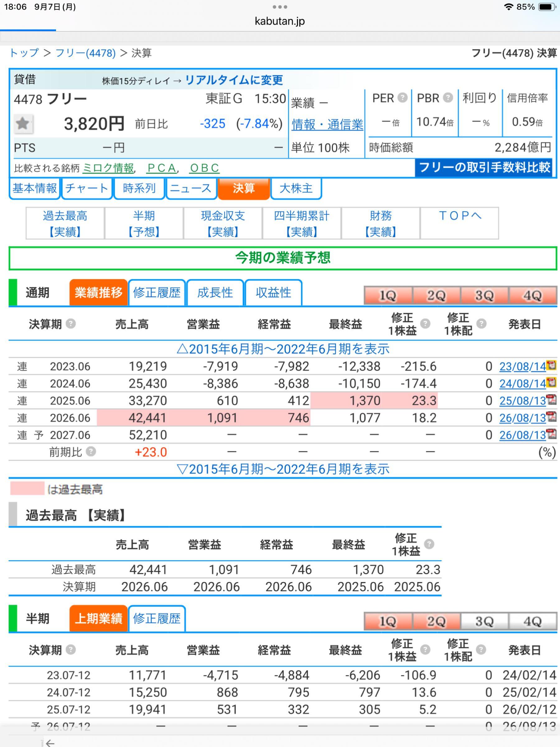Expand △2015年6月期〜2022年6月期を表示 above the table
The image size is (560, 747).
pyautogui.click(x=283, y=349)
